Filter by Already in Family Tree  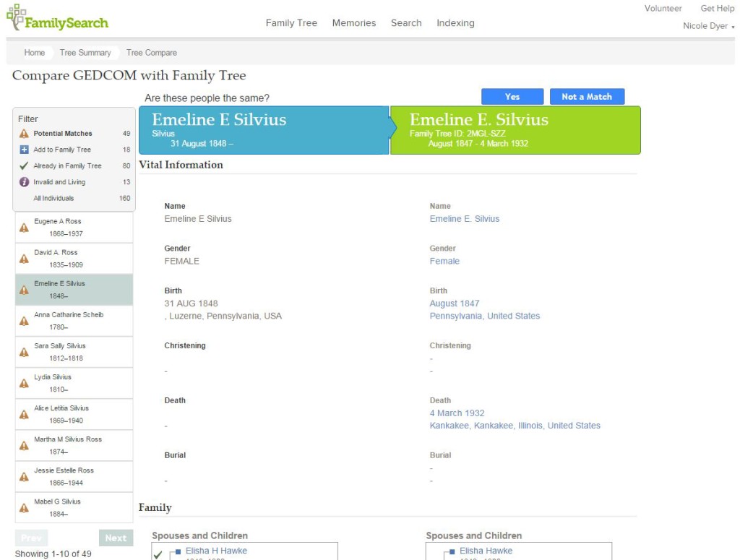(74, 165)
